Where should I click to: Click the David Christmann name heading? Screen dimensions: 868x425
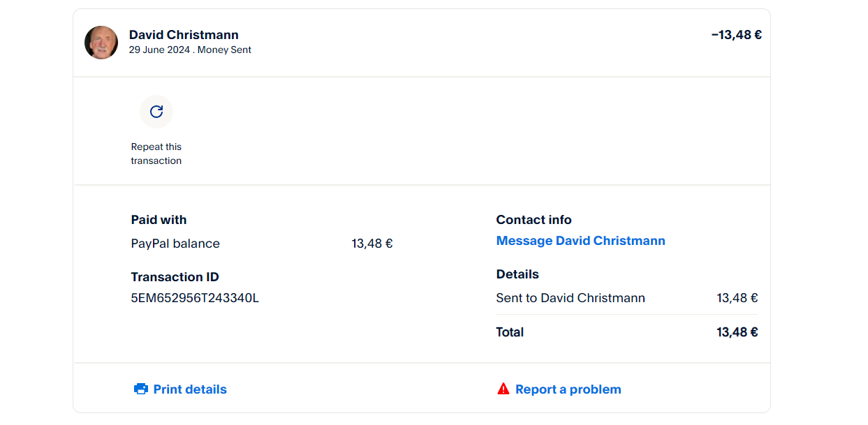click(x=184, y=35)
